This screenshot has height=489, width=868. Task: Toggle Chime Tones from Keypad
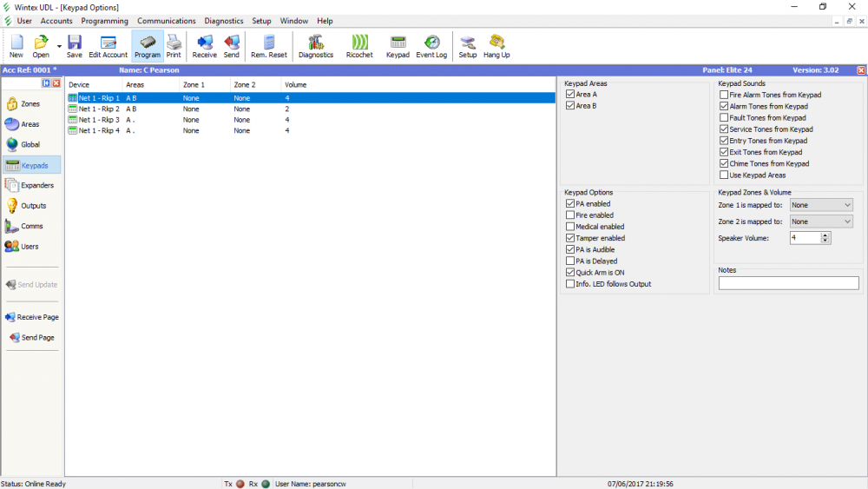[x=724, y=163]
